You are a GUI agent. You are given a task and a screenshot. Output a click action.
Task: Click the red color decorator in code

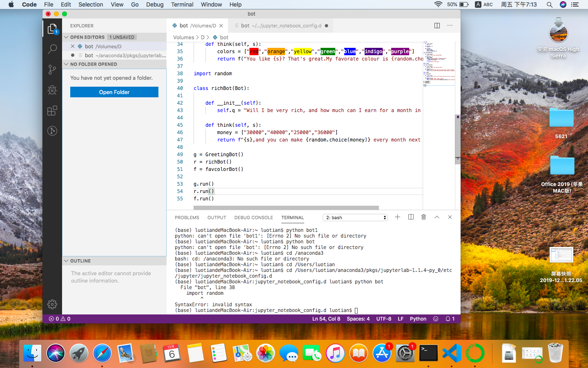pyautogui.click(x=254, y=52)
